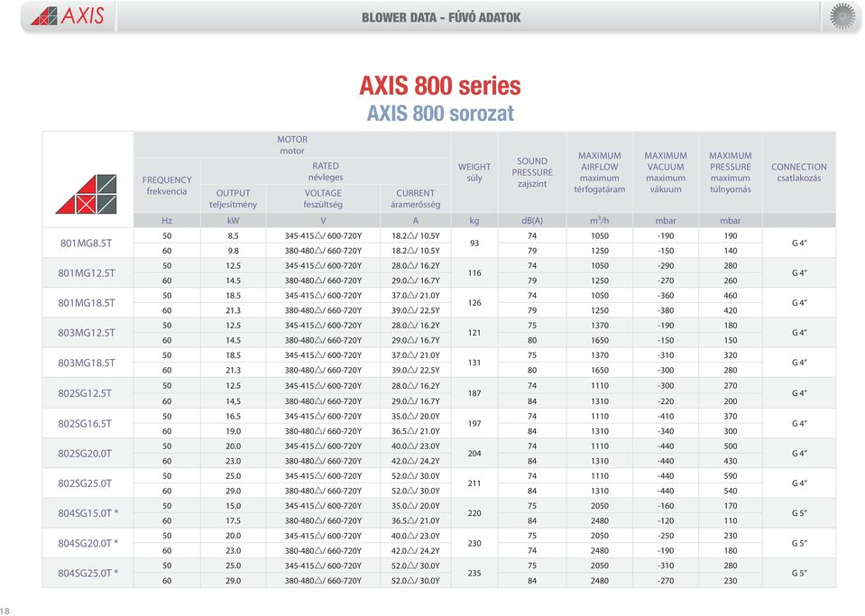Click weight value 187 for 802SG12.5T
The image size is (865, 616).
click(474, 393)
